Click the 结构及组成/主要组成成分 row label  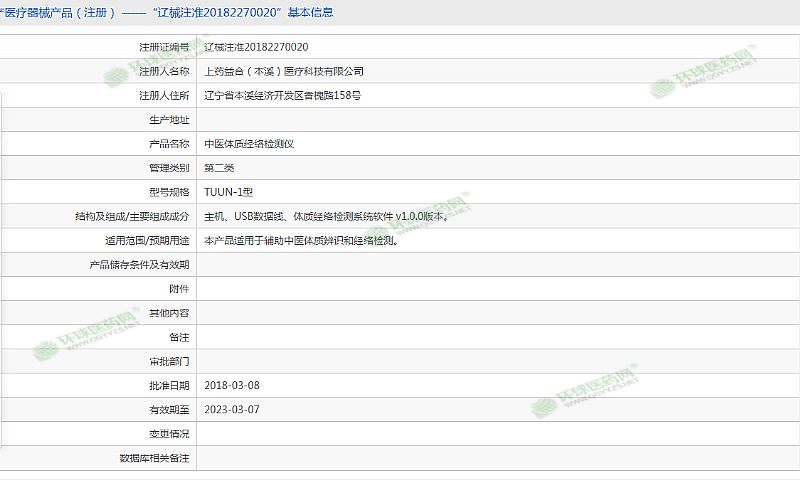click(131, 216)
